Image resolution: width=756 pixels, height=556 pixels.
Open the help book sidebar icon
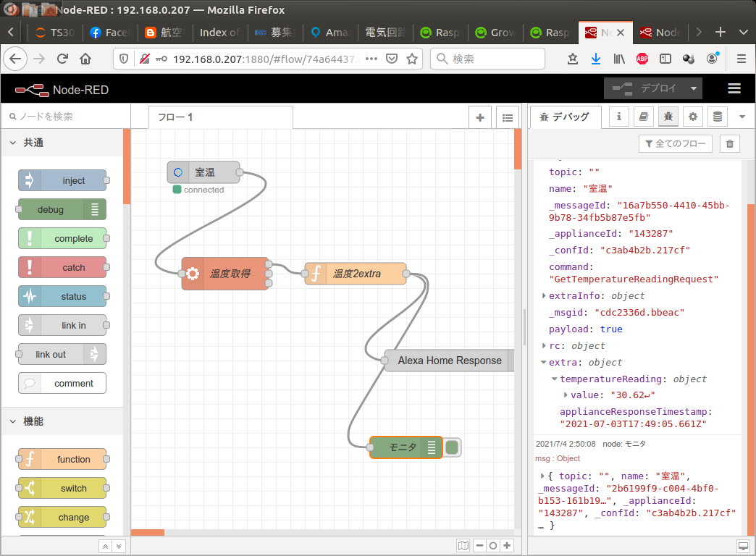click(643, 117)
